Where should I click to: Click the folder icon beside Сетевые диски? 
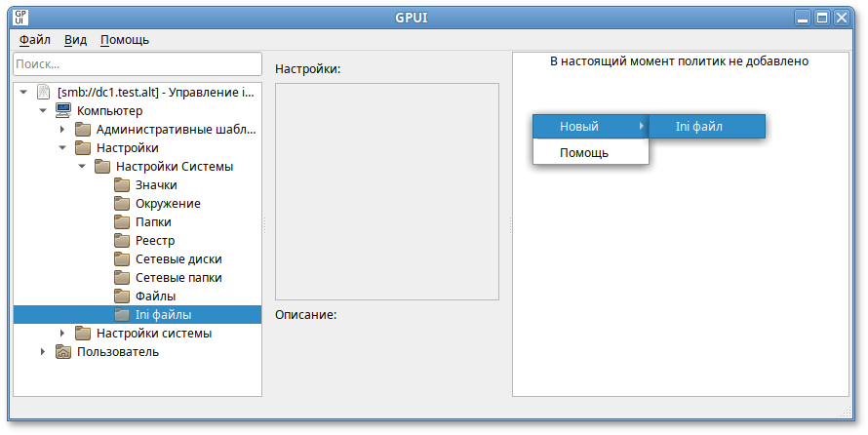[122, 259]
